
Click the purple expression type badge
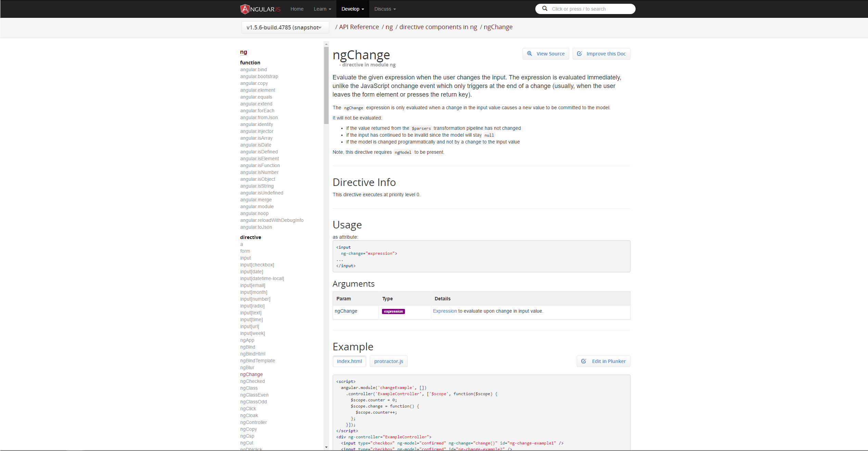coord(393,311)
